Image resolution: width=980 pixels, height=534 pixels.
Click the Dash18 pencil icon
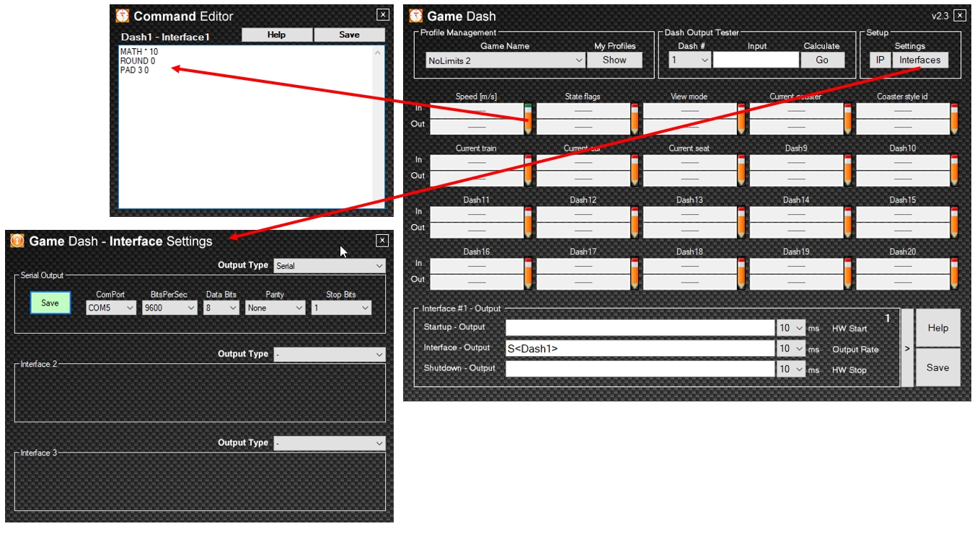pyautogui.click(x=741, y=275)
